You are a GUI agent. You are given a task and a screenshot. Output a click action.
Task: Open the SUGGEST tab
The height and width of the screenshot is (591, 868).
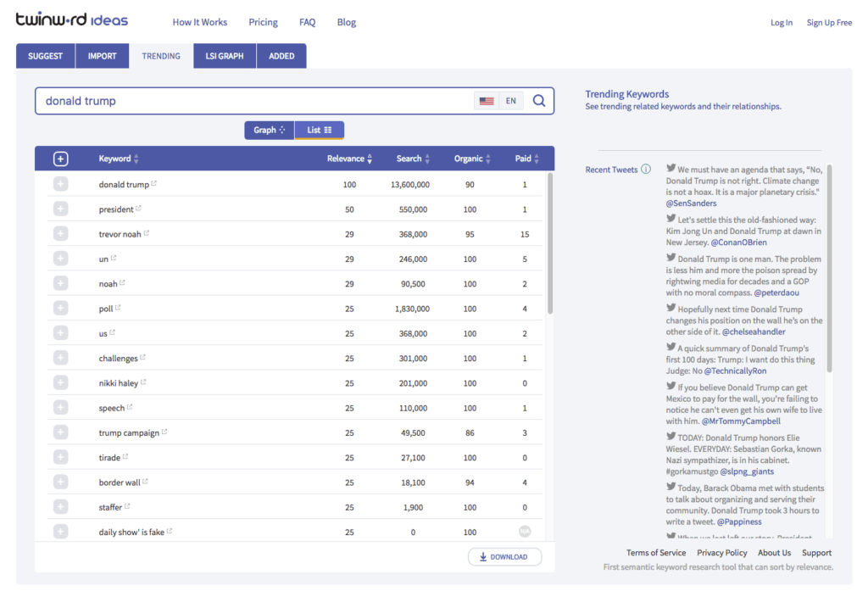46,56
